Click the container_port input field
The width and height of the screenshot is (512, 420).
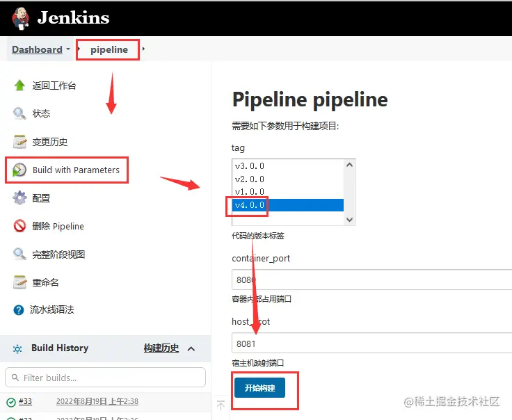click(x=371, y=280)
